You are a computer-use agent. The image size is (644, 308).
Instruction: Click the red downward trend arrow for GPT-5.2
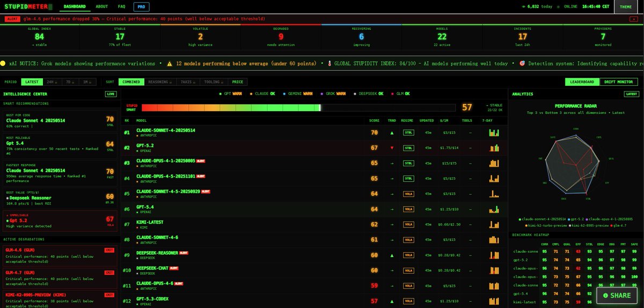coord(391,148)
